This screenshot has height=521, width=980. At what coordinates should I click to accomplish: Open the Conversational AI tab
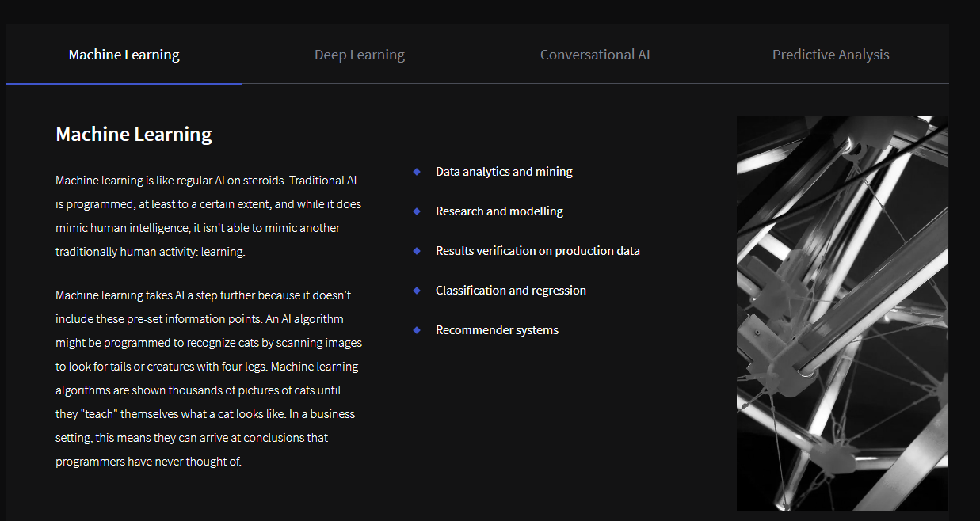click(x=595, y=54)
